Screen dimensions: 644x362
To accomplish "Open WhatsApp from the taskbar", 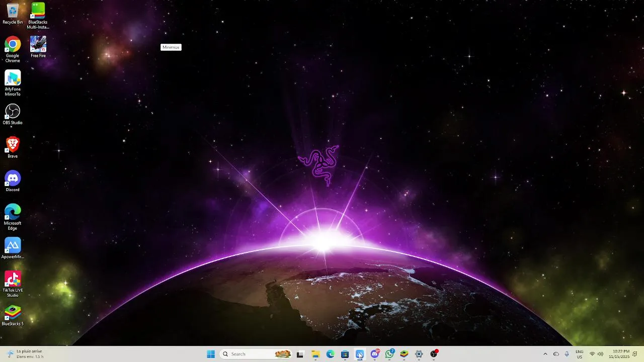I will point(389,354).
